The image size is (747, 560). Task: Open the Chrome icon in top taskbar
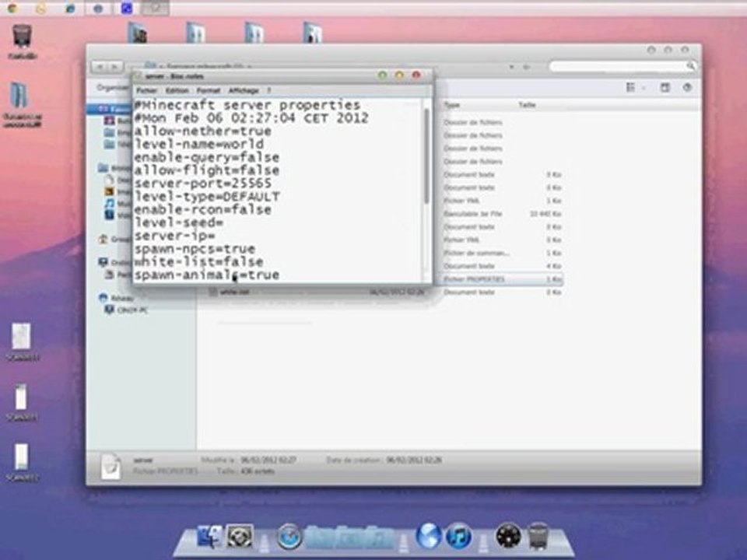pos(12,8)
